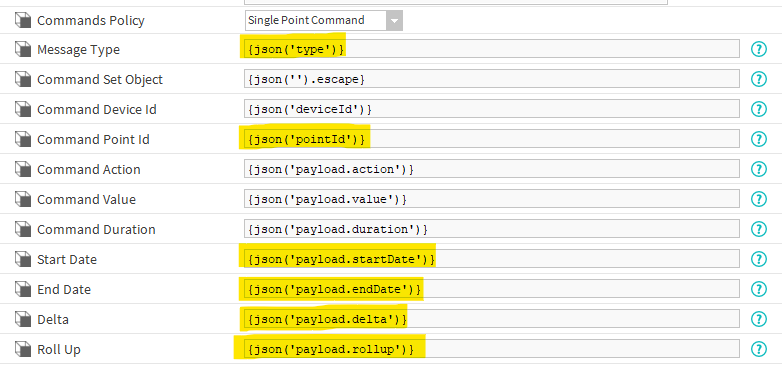The height and width of the screenshot is (367, 782).
Task: Expand Commands Policy dropdown arrow
Action: coord(394,20)
